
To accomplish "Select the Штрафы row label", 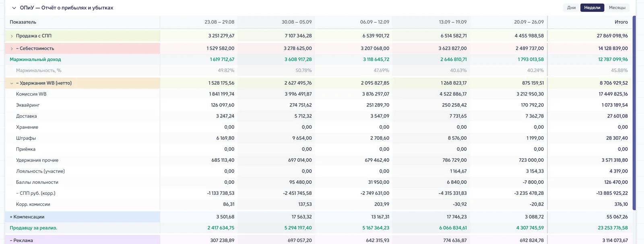I will 26,138.
